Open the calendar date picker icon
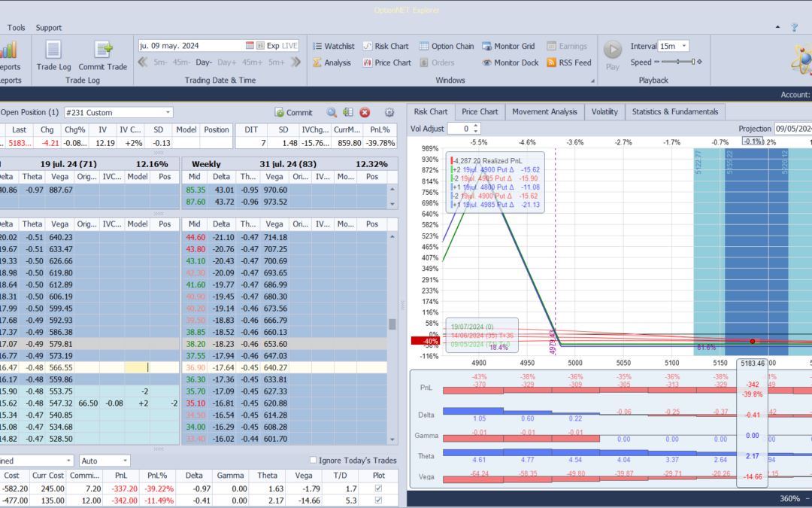The width and height of the screenshot is (812, 508). pyautogui.click(x=250, y=46)
